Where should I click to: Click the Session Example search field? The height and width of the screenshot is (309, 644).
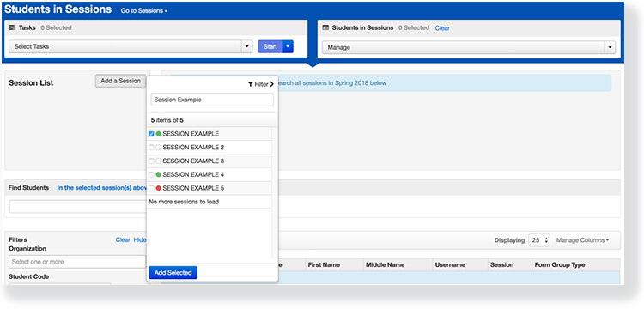(212, 100)
